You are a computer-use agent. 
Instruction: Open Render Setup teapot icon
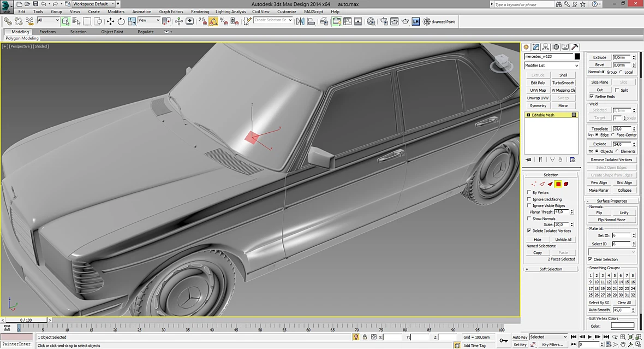tap(384, 21)
